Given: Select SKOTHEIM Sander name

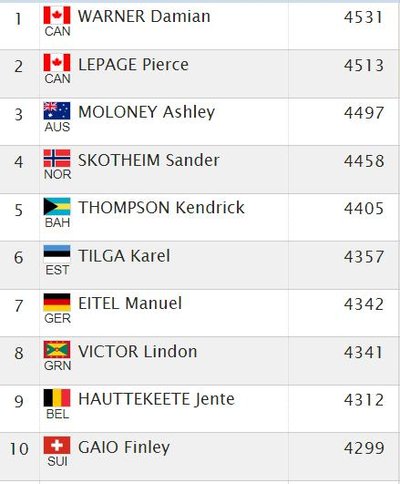Looking at the screenshot, I should [149, 160].
